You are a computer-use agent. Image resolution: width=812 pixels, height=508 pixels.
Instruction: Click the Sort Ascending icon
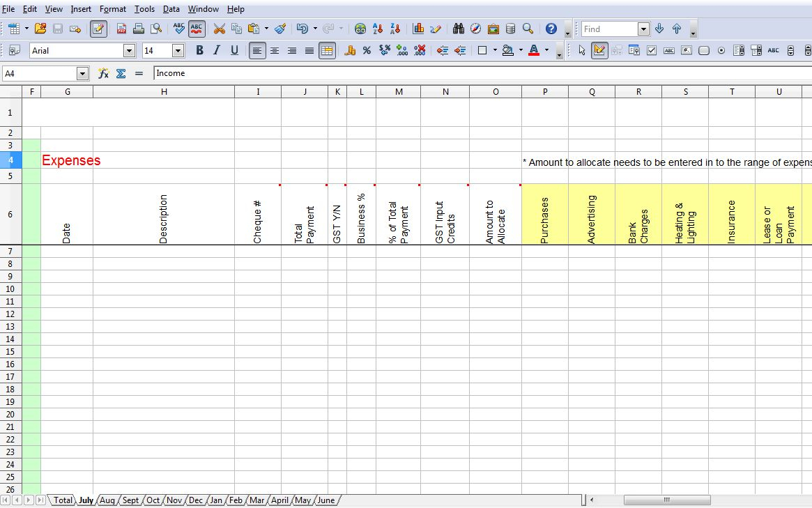click(x=378, y=29)
